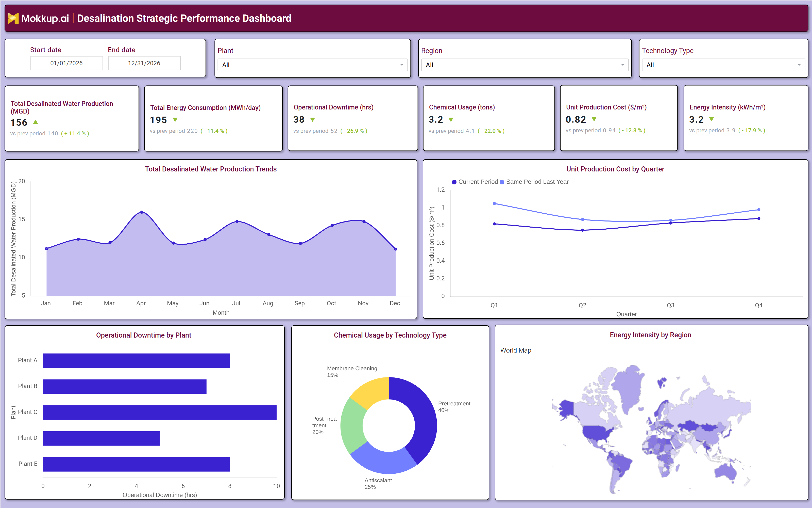Click the Start date input field

coord(66,63)
